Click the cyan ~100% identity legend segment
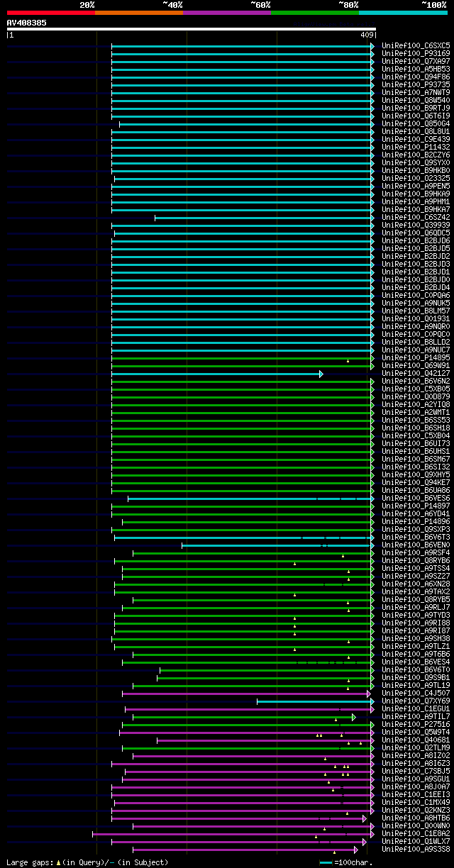454x868 pixels. pyautogui.click(x=403, y=13)
